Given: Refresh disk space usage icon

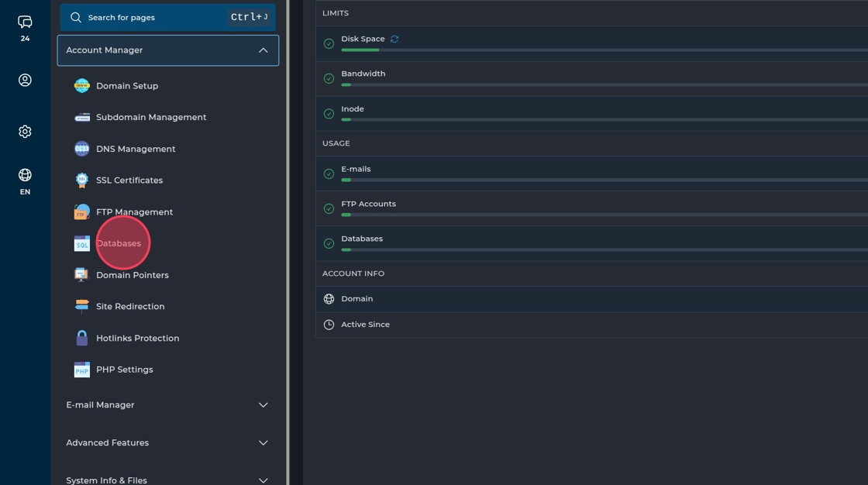Looking at the screenshot, I should pos(394,39).
